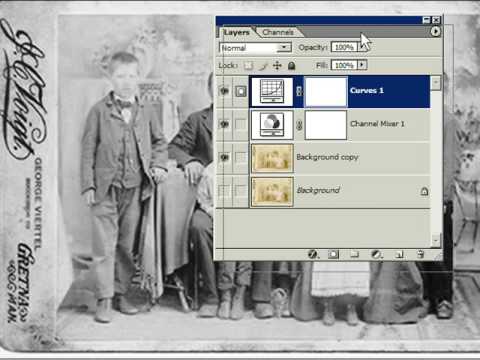
Task: Close the Layers palette window
Action: (x=436, y=20)
